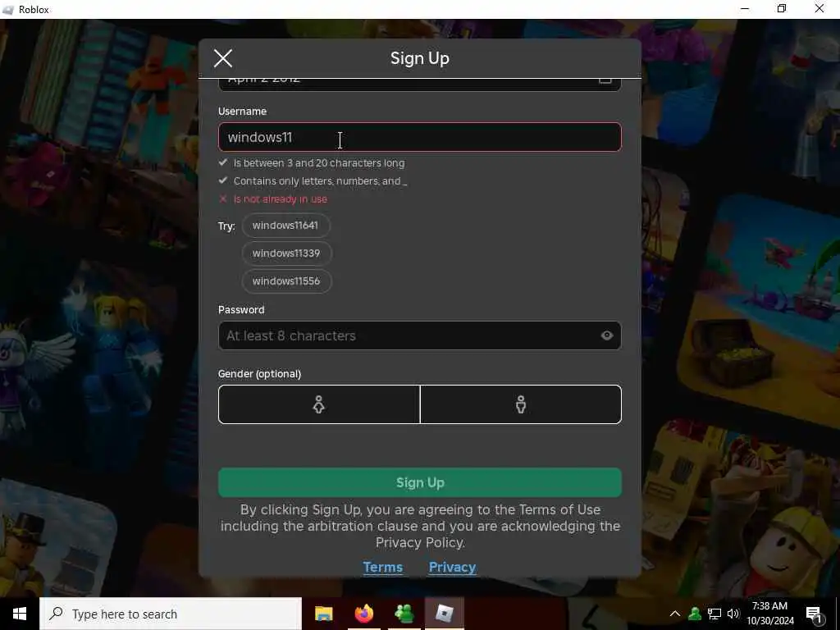
Task: Choose suggested username windows11641
Action: [285, 226]
